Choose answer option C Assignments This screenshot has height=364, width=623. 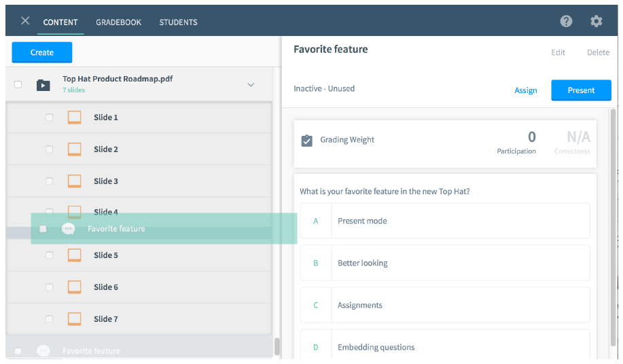click(x=445, y=305)
